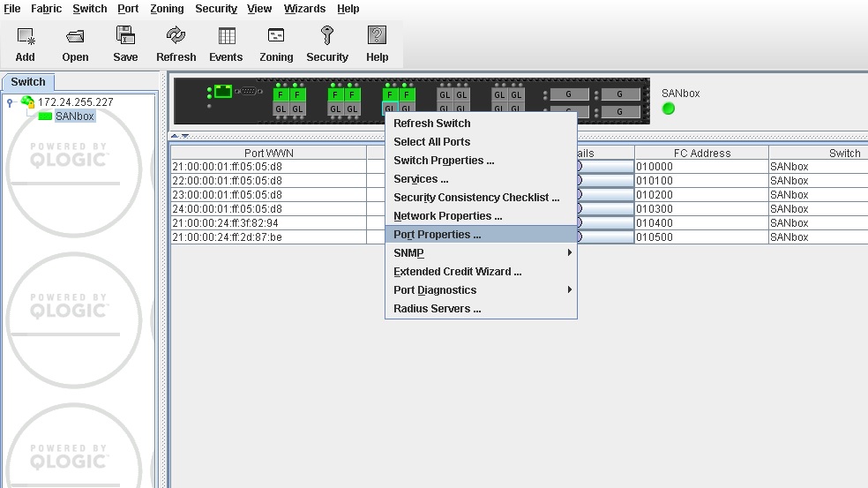Select the Switch tab in left panel
The height and width of the screenshot is (488, 868).
pos(28,82)
